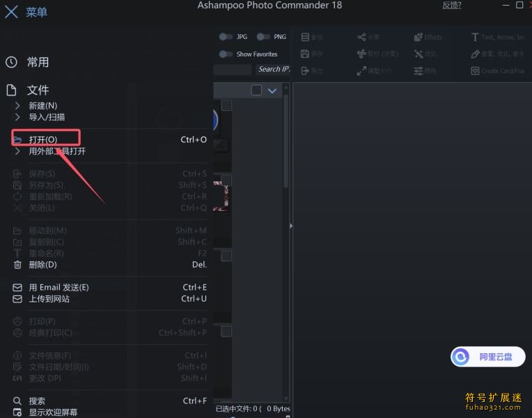Image resolution: width=532 pixels, height=418 pixels.
Task: Tick the fourth thumbnail's checkbox
Action: pyautogui.click(x=226, y=332)
